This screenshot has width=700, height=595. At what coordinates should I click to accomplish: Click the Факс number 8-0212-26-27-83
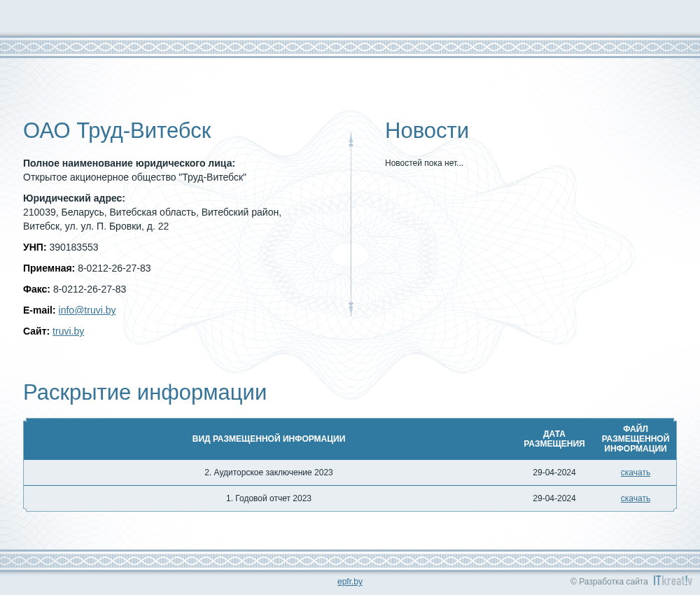pos(90,289)
